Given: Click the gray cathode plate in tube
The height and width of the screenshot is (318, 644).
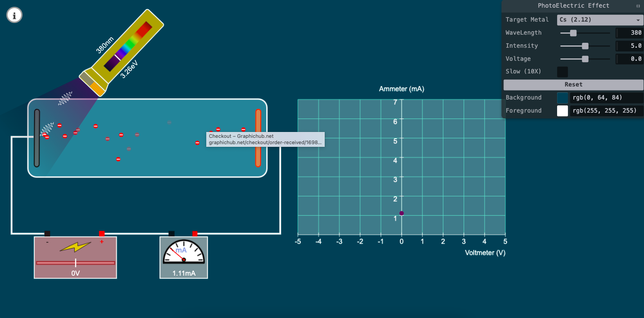Looking at the screenshot, I should pyautogui.click(x=37, y=138).
